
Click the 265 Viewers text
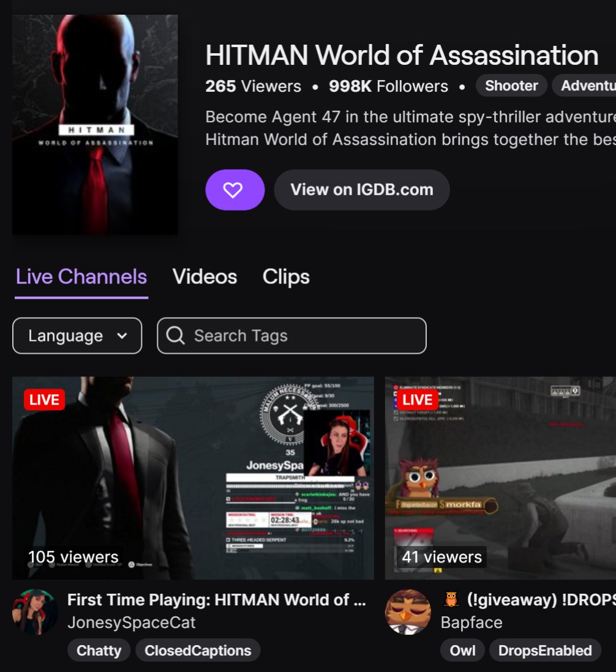click(x=253, y=86)
